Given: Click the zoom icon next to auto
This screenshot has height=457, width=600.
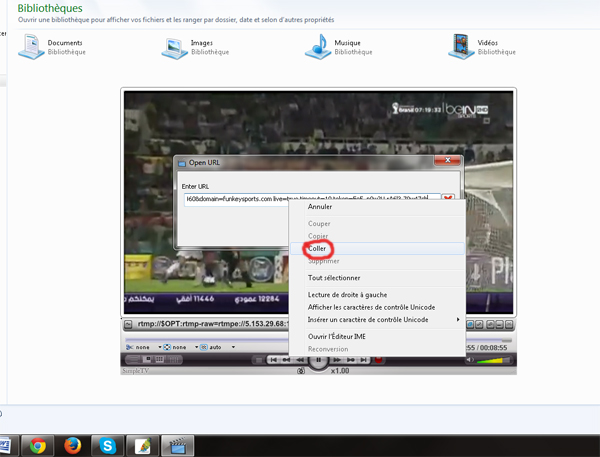Looking at the screenshot, I should coord(204,347).
